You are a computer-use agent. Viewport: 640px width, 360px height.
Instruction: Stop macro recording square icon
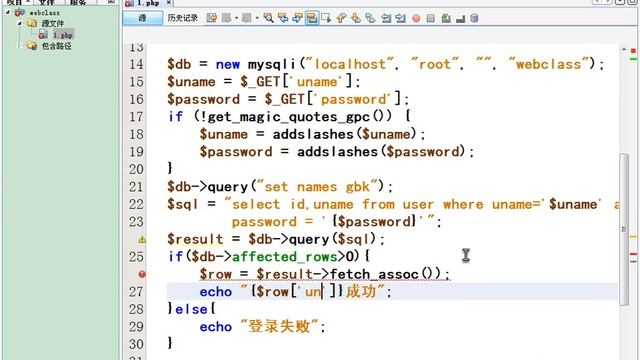click(430, 18)
